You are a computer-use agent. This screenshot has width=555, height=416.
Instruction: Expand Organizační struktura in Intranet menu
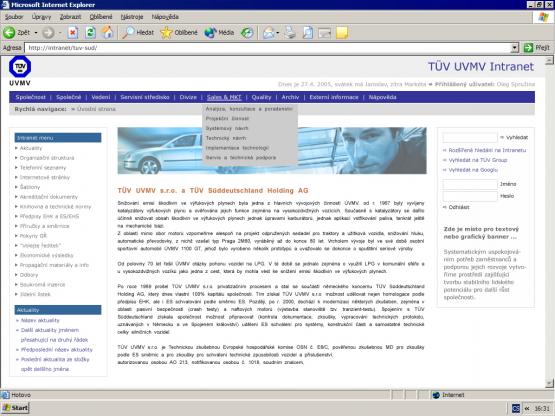[47, 158]
